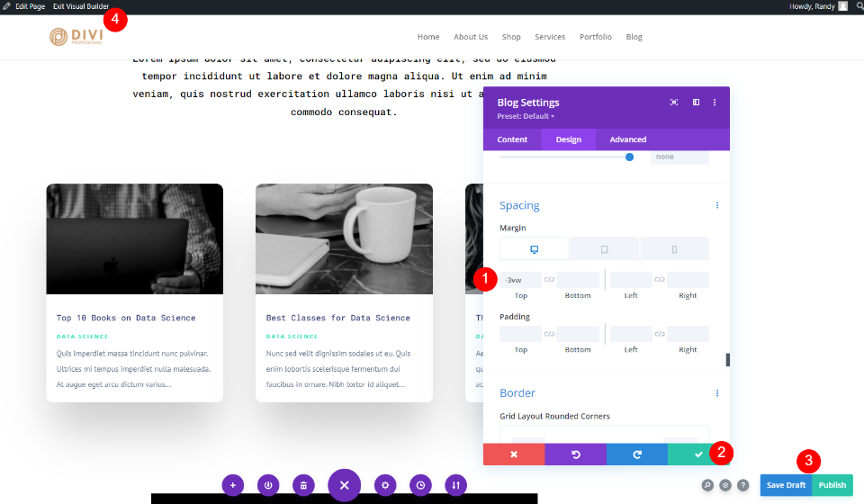Click the Padding Top input field

click(521, 334)
